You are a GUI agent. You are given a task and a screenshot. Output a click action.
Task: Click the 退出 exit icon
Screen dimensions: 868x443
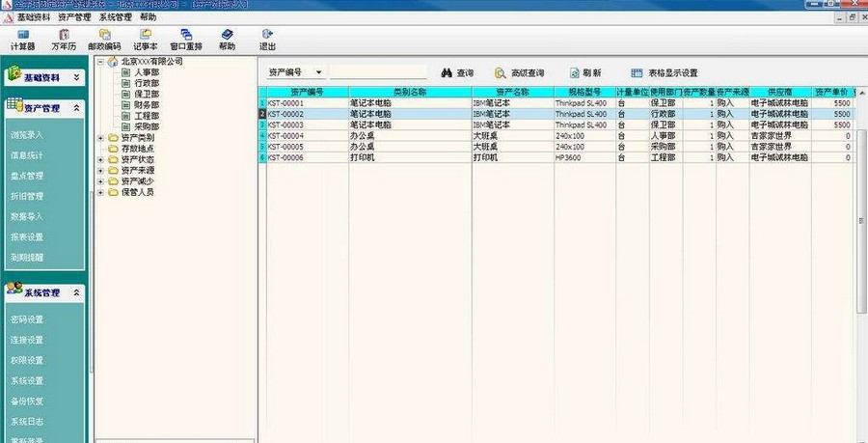[x=267, y=35]
